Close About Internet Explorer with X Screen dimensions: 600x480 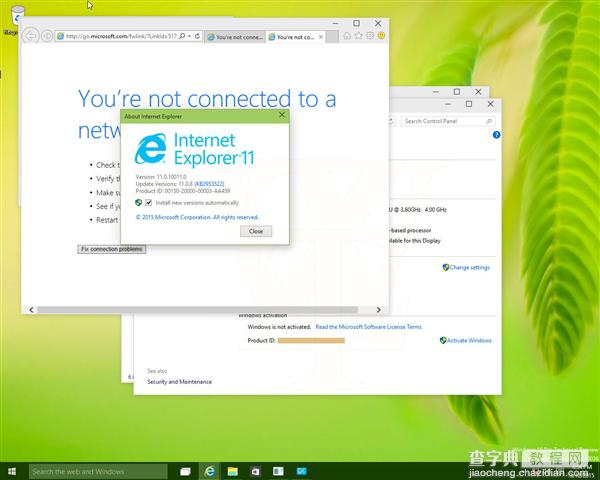282,115
